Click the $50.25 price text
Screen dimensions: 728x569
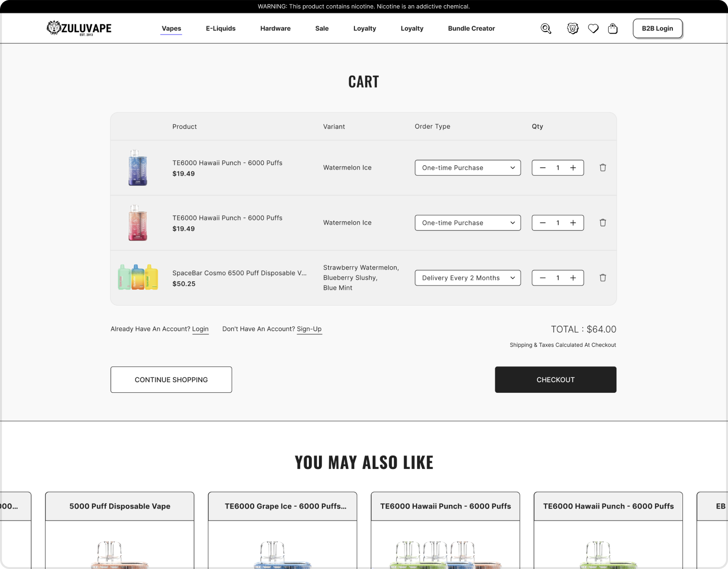coord(184,284)
